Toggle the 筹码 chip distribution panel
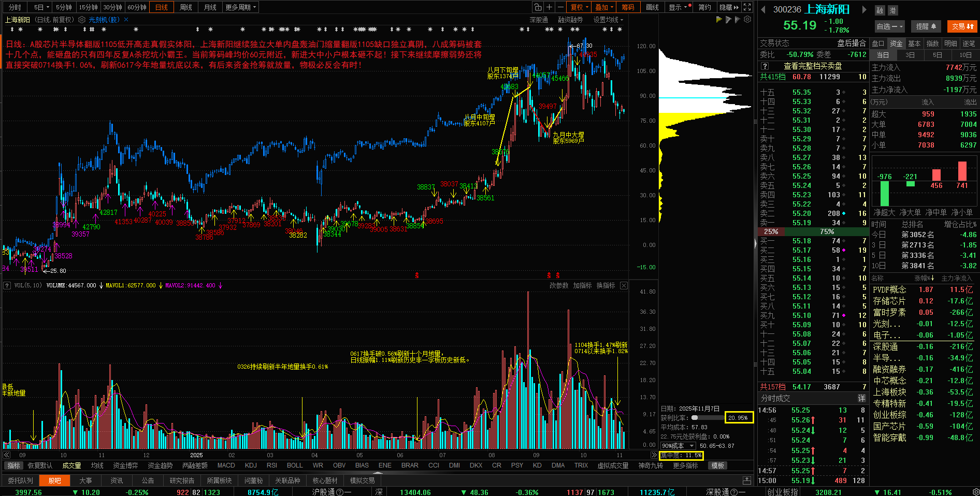This screenshot has height=496, width=980. point(628,7)
